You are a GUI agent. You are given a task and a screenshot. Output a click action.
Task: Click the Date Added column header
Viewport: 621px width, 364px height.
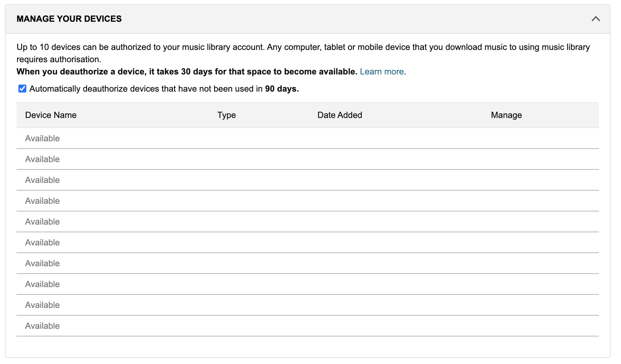click(340, 115)
